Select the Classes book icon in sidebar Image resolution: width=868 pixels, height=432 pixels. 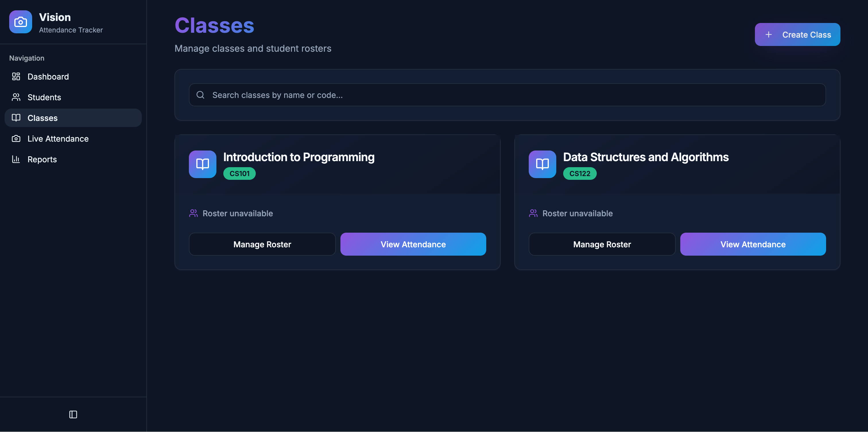tap(17, 118)
